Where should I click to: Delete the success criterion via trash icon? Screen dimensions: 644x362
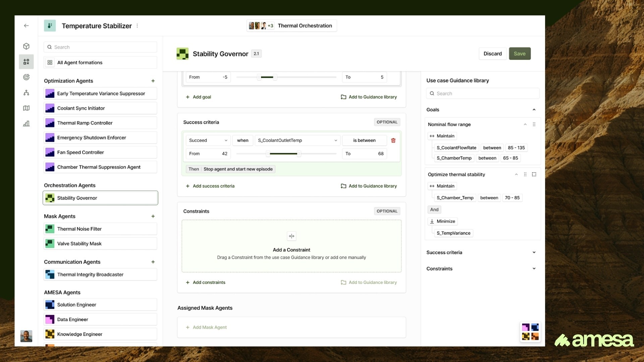(393, 140)
